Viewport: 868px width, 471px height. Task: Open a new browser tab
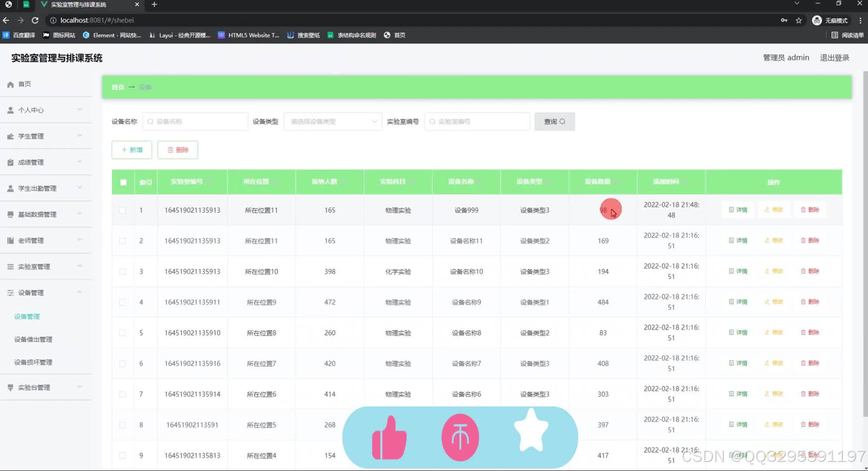[x=154, y=4]
